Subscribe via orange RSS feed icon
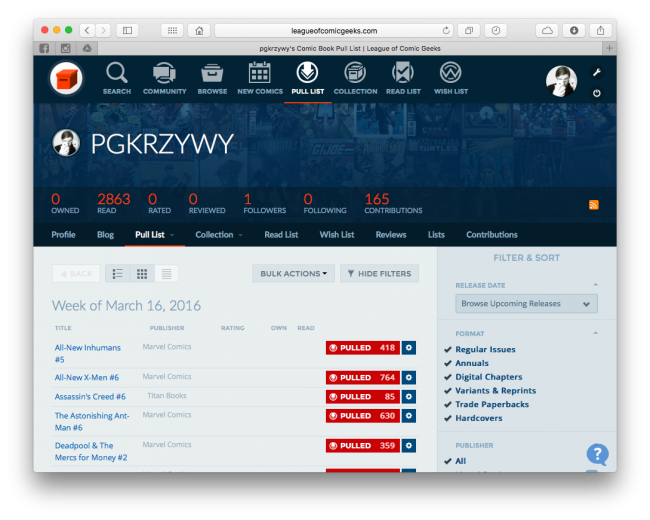The height and width of the screenshot is (520, 650). [594, 204]
